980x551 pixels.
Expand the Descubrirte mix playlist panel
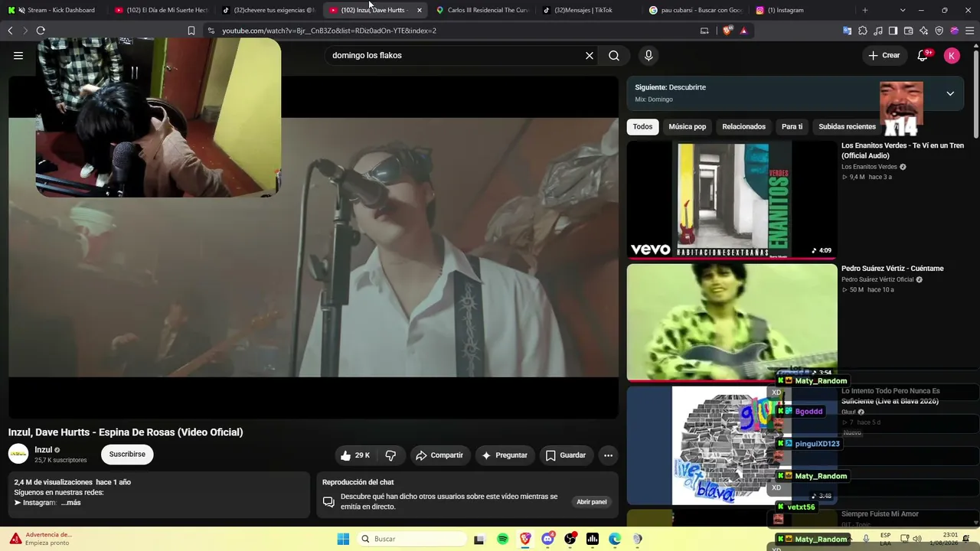pos(950,93)
